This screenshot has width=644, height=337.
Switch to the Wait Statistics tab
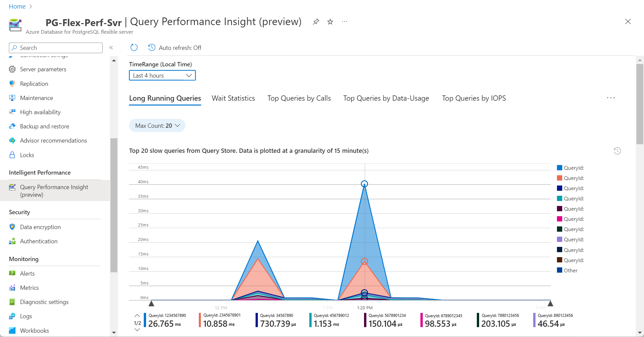coord(233,98)
